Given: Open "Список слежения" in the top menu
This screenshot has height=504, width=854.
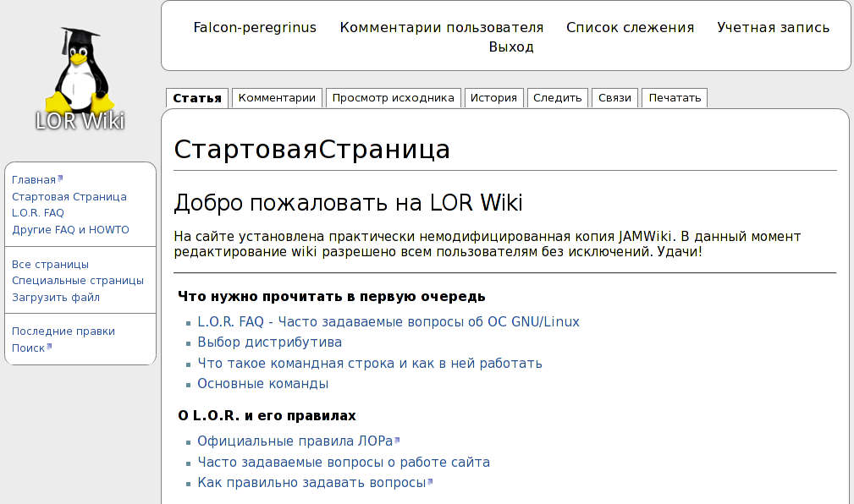Looking at the screenshot, I should coord(630,27).
